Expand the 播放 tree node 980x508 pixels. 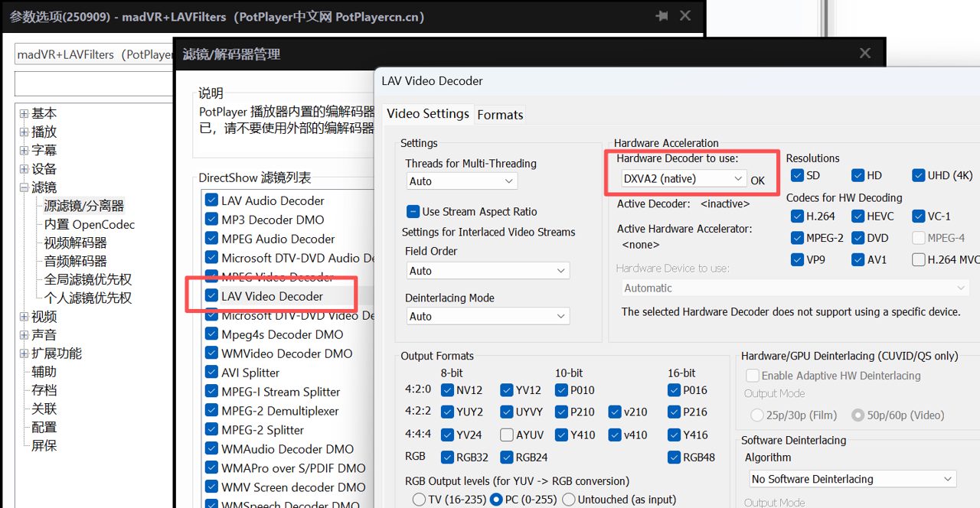24,132
